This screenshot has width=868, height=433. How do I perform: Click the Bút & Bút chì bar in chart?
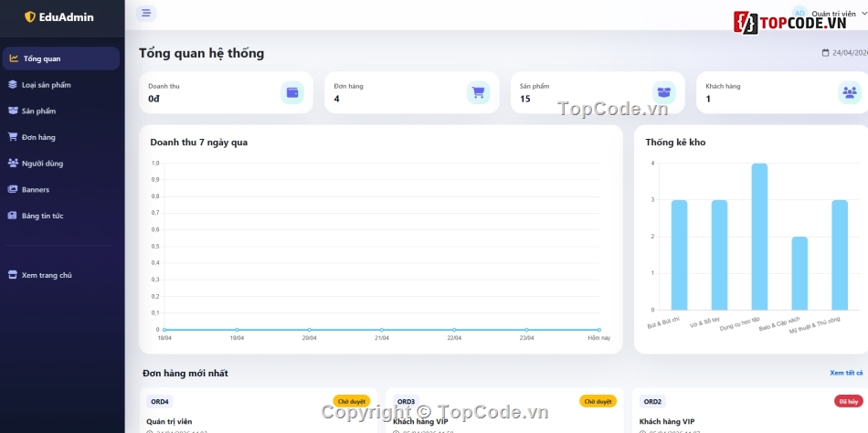(679, 255)
